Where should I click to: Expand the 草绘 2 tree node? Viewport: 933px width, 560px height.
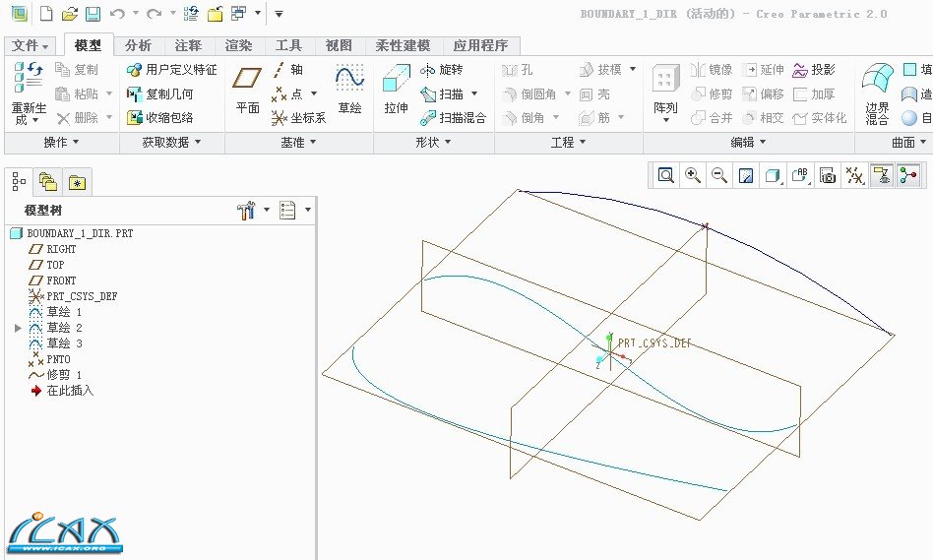click(18, 328)
